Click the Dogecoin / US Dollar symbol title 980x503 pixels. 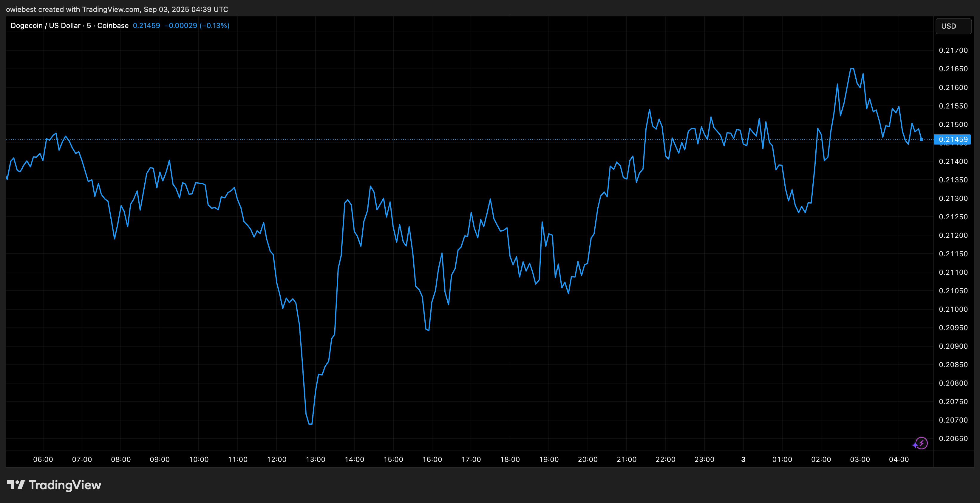(x=45, y=25)
